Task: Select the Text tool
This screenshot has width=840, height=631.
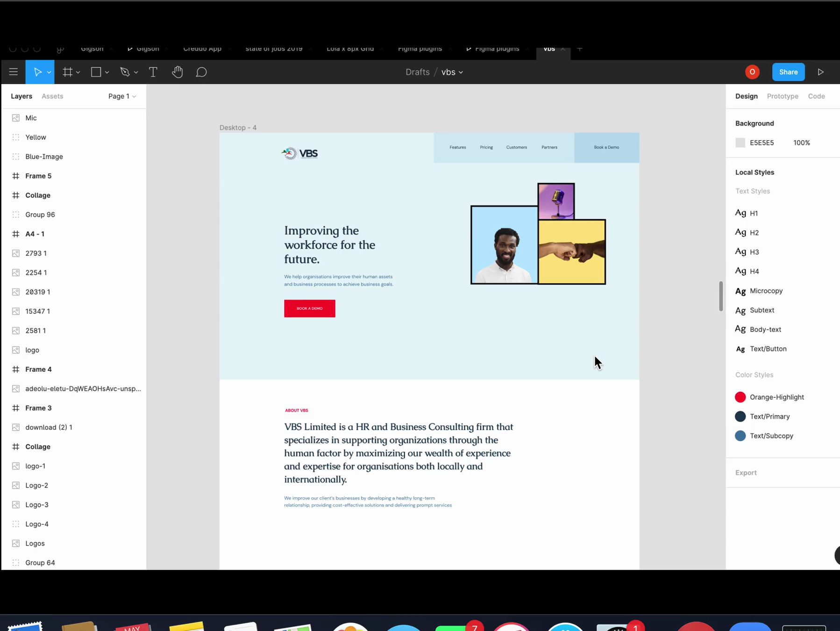Action: pyautogui.click(x=153, y=72)
